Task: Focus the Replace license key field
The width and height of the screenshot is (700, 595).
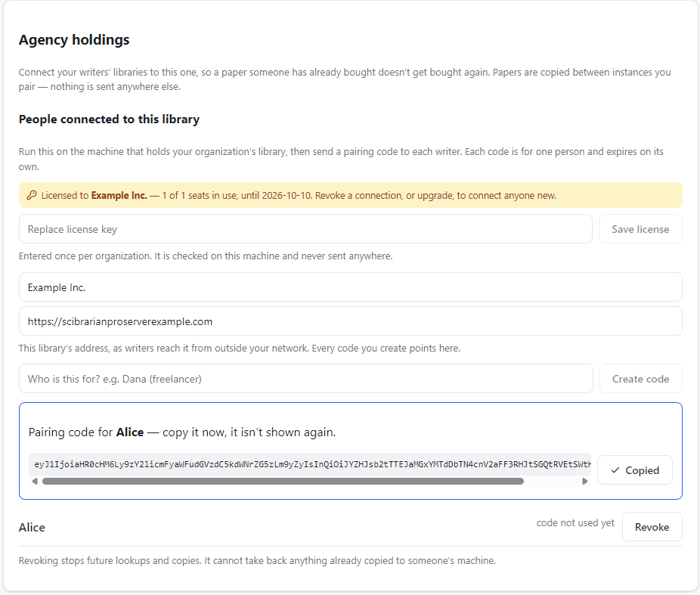Action: (305, 229)
